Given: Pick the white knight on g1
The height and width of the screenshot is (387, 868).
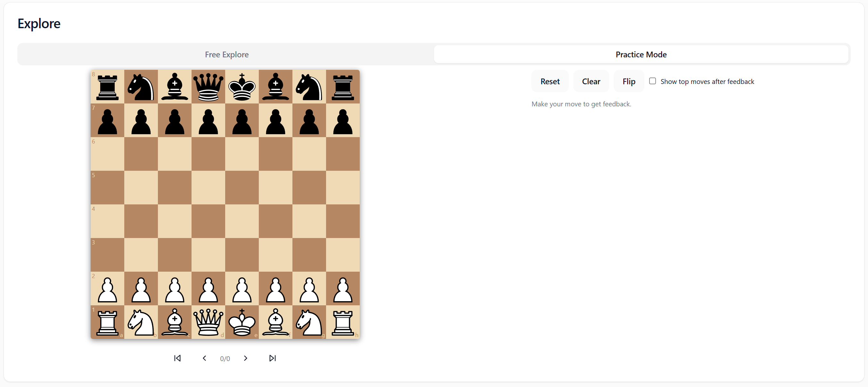Looking at the screenshot, I should point(309,322).
